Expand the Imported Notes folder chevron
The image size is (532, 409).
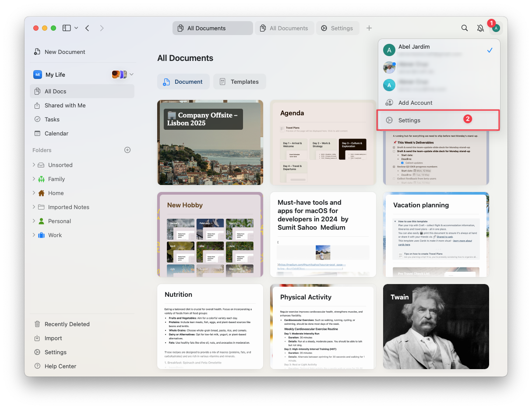coord(34,207)
